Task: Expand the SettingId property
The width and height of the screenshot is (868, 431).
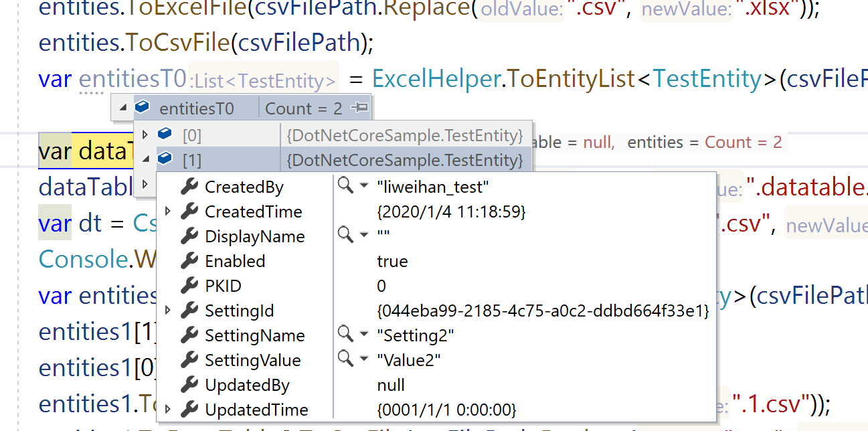Action: pos(166,310)
